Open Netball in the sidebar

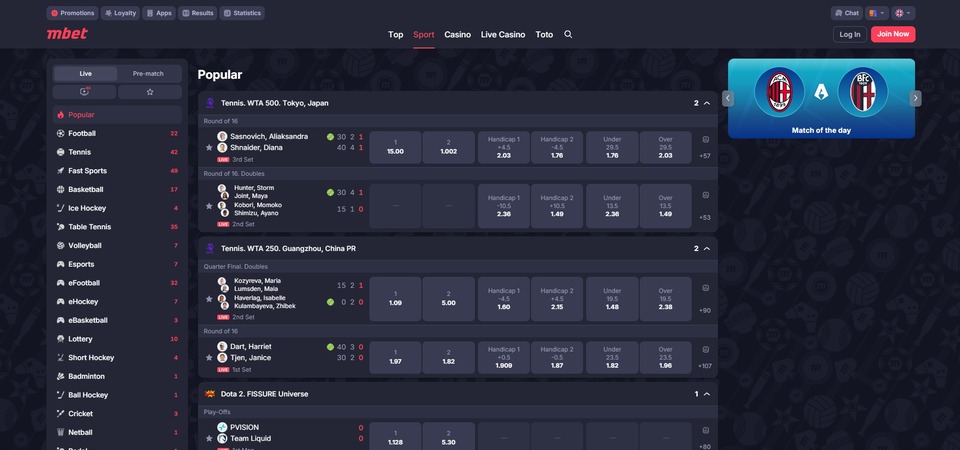pos(118,432)
